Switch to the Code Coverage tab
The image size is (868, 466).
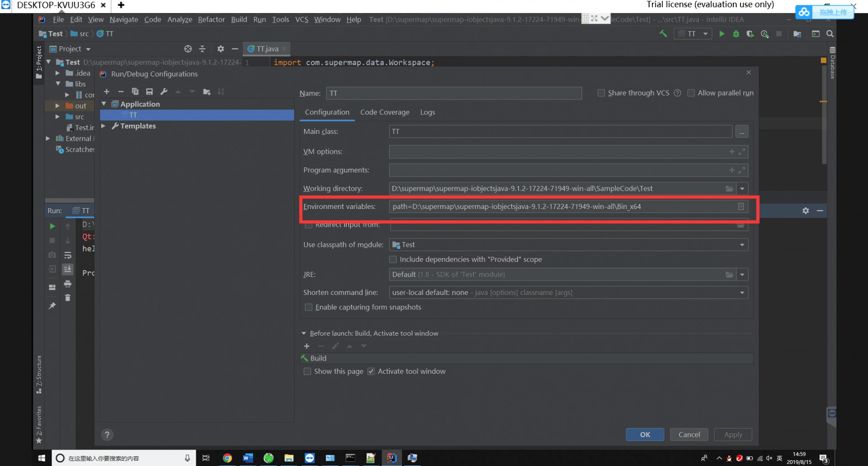click(385, 112)
